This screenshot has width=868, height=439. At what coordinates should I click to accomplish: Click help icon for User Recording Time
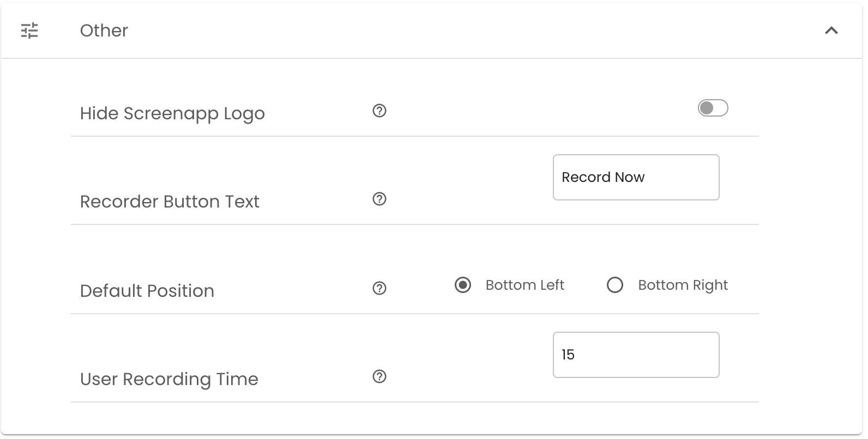point(379,376)
